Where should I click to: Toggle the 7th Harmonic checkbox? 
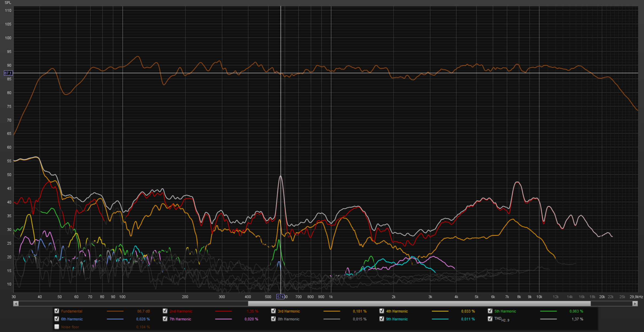click(165, 319)
